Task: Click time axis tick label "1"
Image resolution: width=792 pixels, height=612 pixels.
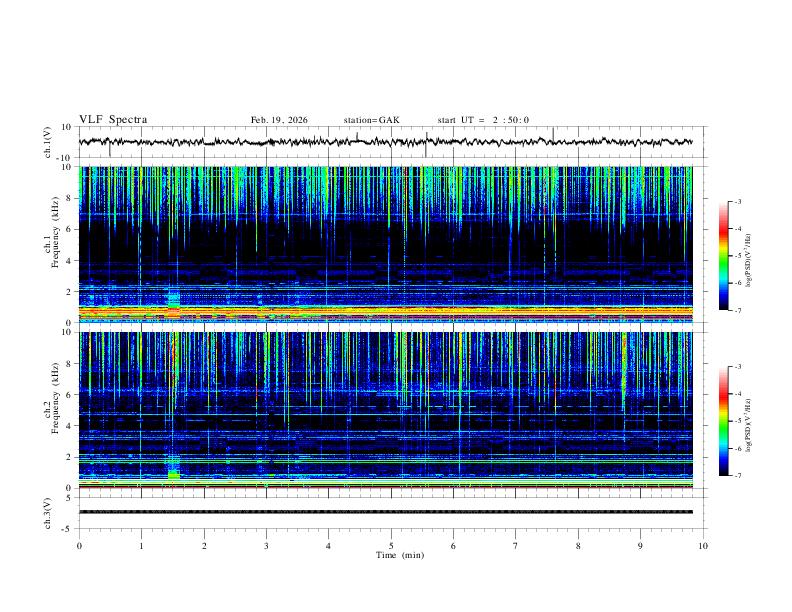Action: (x=141, y=546)
